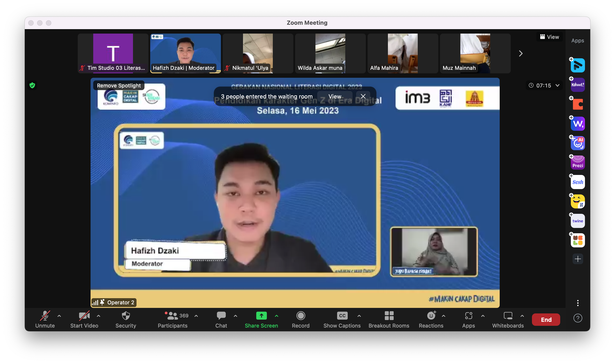Open the Help question mark icon
The height and width of the screenshot is (364, 615).
tap(578, 318)
